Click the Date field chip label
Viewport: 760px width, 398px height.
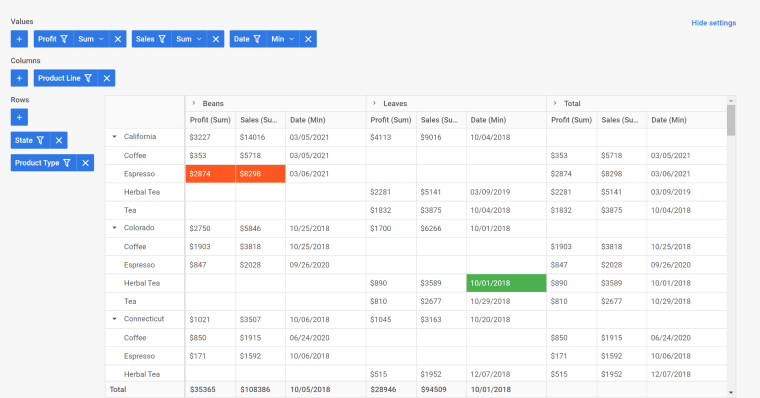point(241,39)
